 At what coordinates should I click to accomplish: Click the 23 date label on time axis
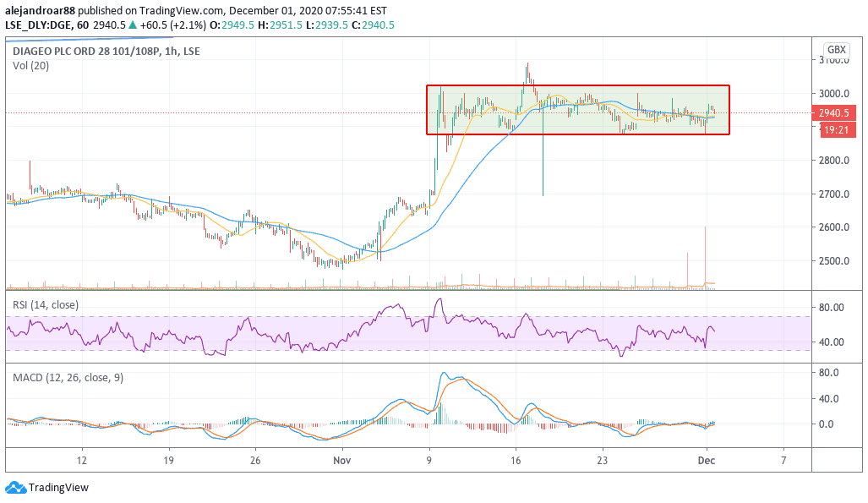(603, 461)
